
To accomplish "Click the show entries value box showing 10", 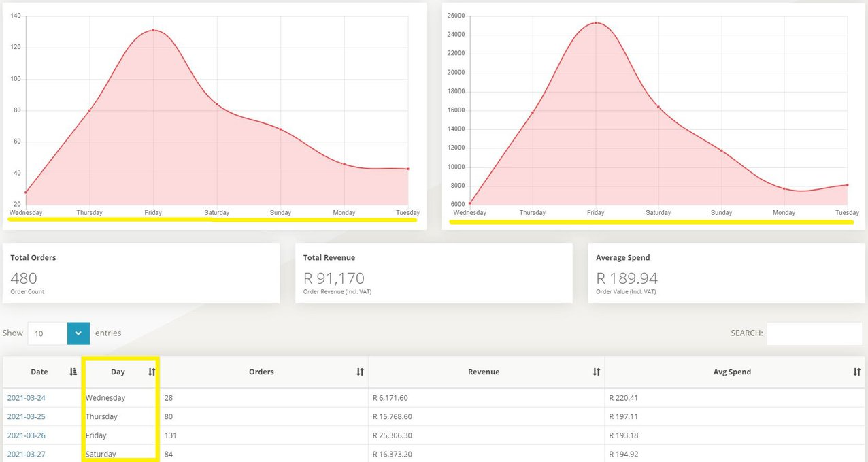I will pyautogui.click(x=48, y=333).
